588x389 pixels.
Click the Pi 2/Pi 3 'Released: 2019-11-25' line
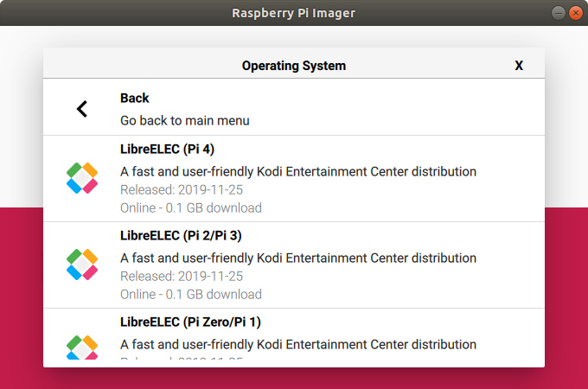pos(182,277)
